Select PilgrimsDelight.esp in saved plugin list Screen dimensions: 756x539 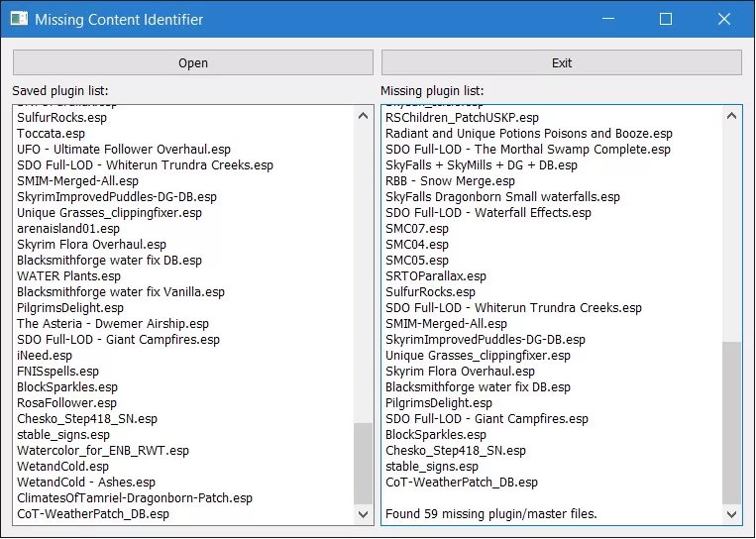(70, 308)
